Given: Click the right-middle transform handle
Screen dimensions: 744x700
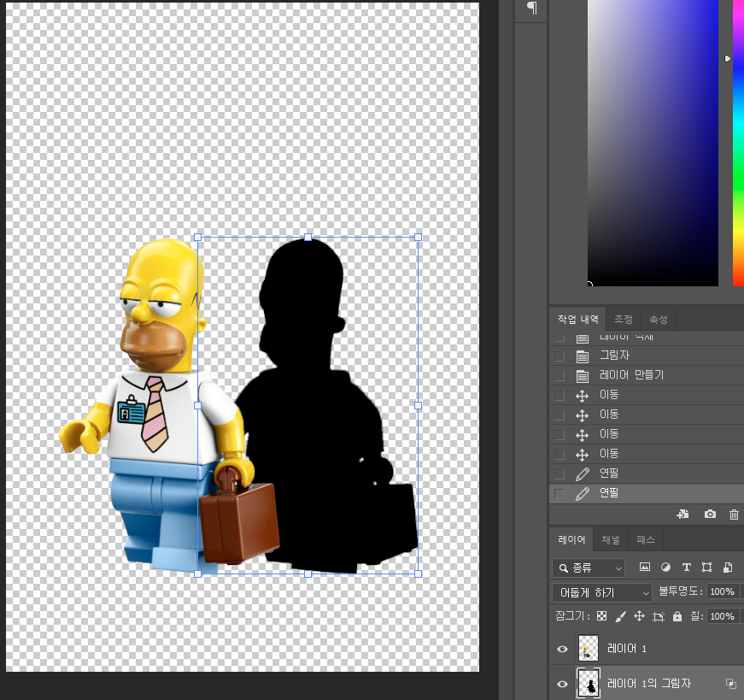Looking at the screenshot, I should [418, 406].
